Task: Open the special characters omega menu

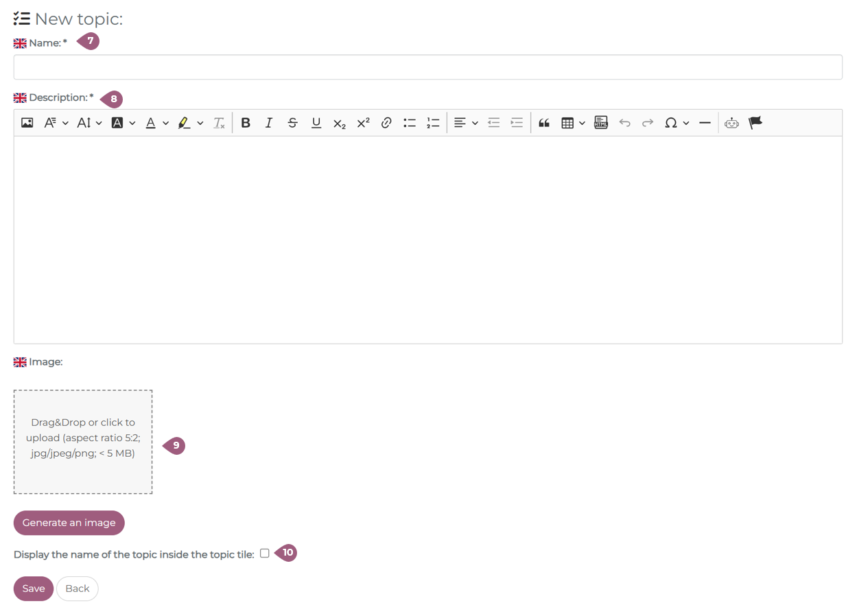Action: 676,123
